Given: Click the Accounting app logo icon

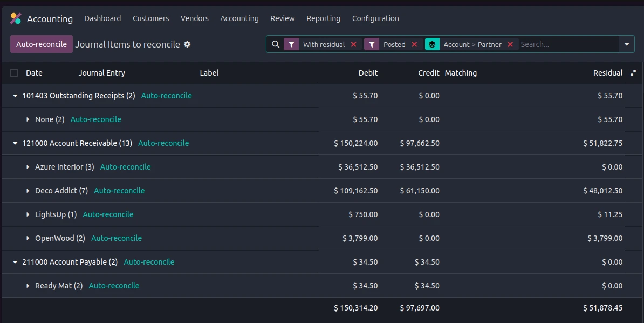Looking at the screenshot, I should [16, 18].
